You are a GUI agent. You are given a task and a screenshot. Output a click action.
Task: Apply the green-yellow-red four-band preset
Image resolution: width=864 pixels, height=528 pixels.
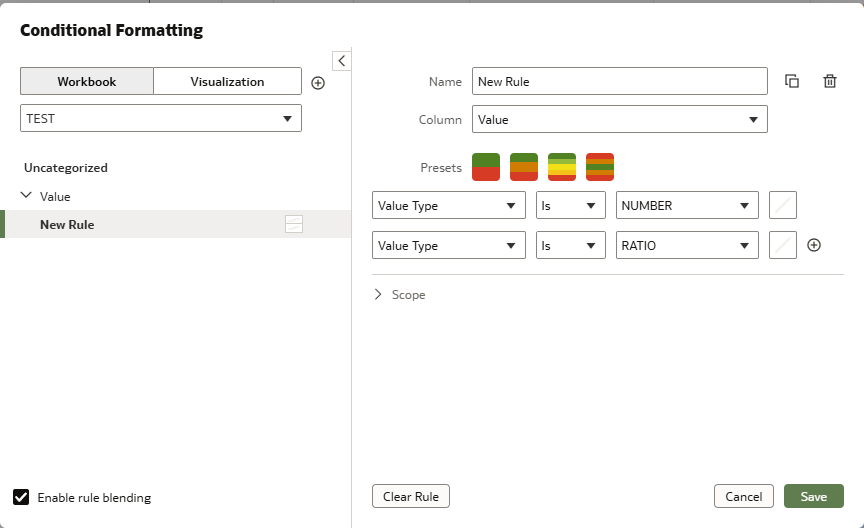[562, 167]
